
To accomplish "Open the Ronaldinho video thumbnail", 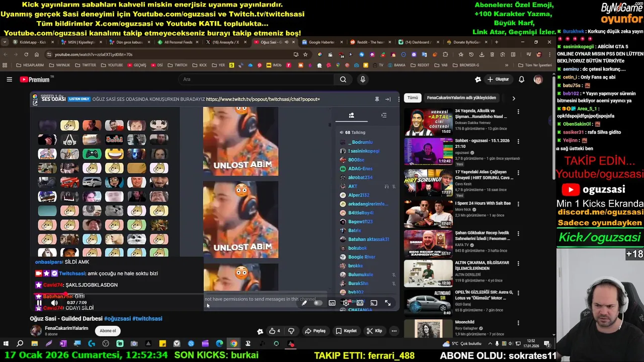I will pyautogui.click(x=428, y=122).
